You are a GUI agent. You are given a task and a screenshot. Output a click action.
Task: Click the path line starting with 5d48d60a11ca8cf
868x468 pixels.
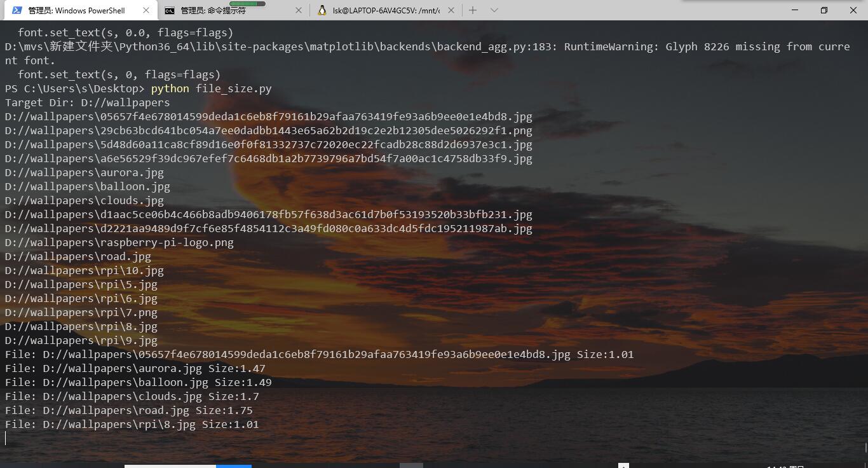(x=269, y=144)
